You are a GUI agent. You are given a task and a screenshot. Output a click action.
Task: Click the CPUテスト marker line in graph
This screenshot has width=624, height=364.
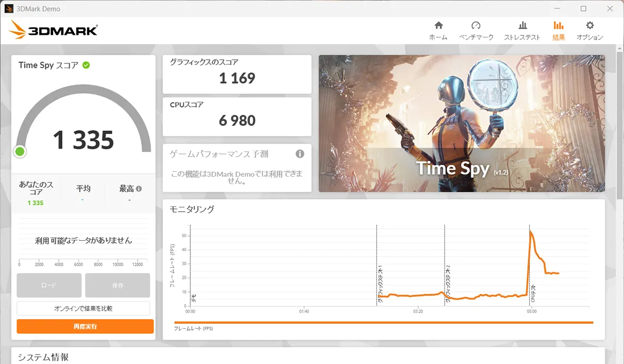click(x=529, y=265)
